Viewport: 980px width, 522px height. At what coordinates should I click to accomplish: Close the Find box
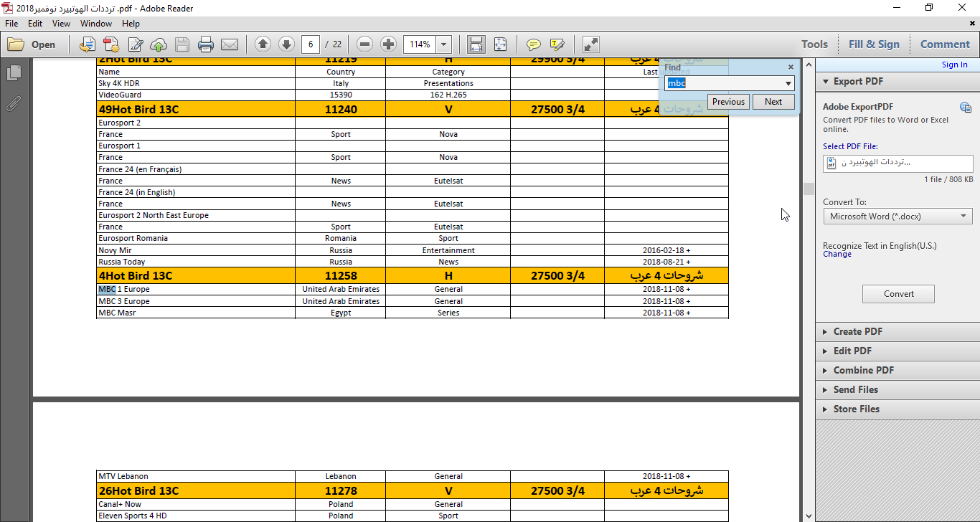point(791,67)
